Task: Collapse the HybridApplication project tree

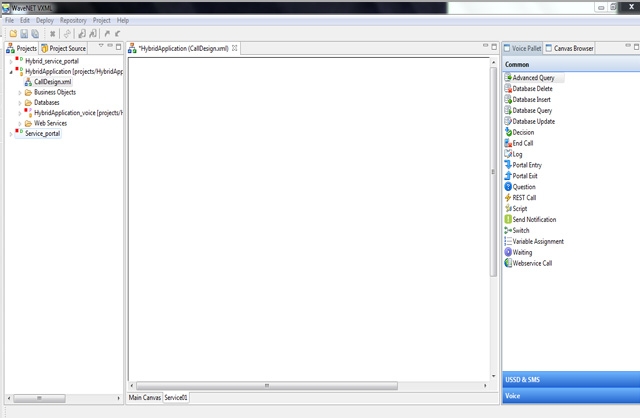Action: 9,72
